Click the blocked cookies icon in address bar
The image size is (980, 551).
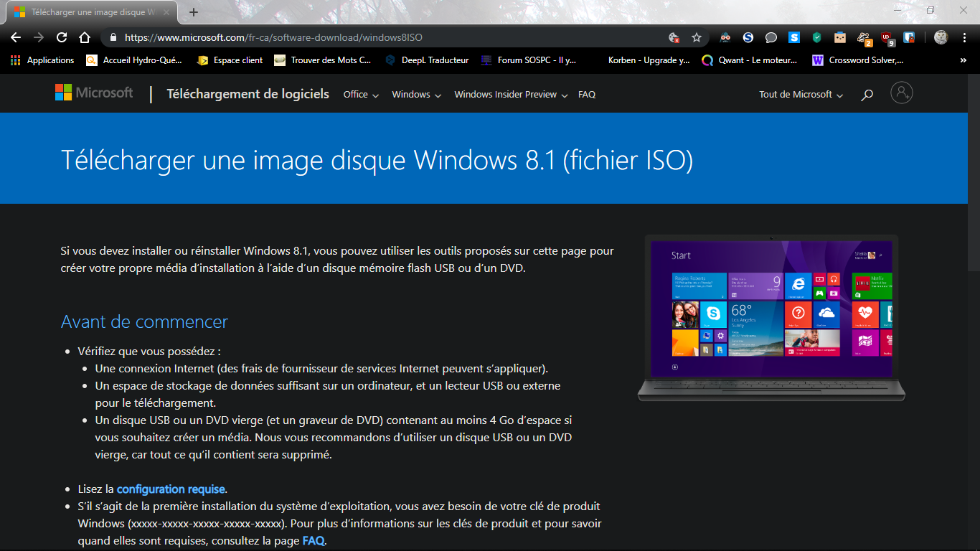(x=674, y=37)
